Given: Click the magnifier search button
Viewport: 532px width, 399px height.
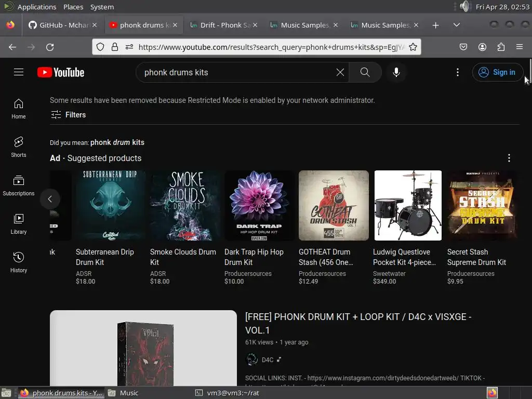Looking at the screenshot, I should (365, 72).
